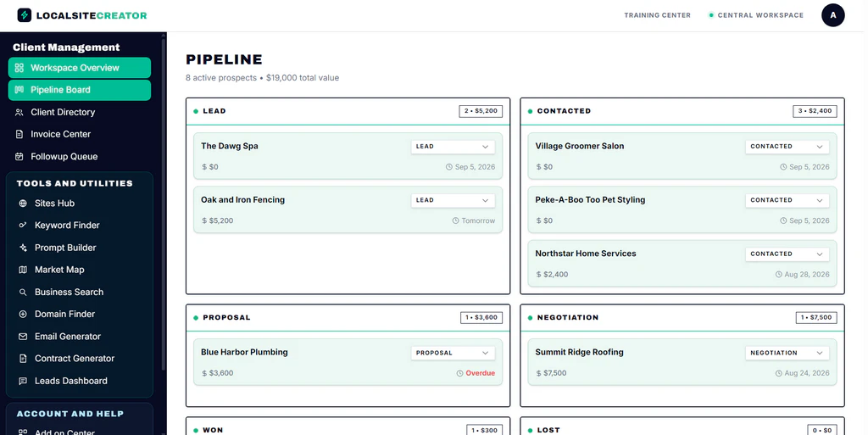Click the Invoice Center document icon
This screenshot has height=435, width=868.
coord(19,135)
